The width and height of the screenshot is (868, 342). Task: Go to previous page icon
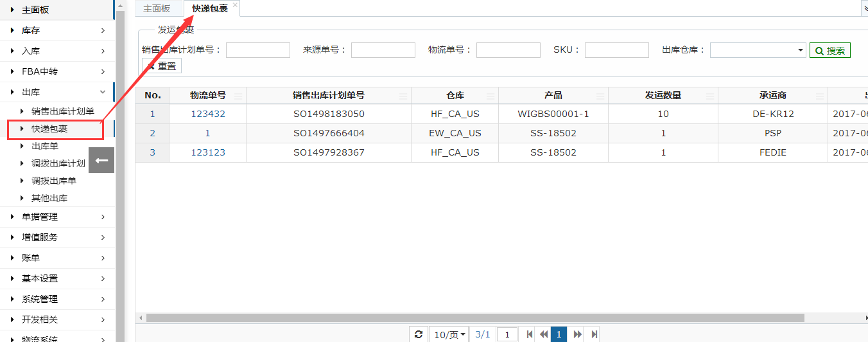544,334
